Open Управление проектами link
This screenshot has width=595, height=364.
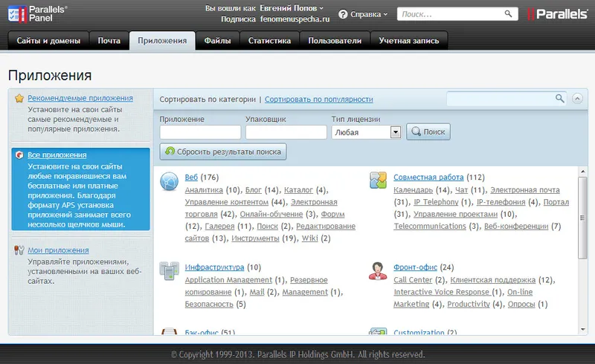[455, 214]
